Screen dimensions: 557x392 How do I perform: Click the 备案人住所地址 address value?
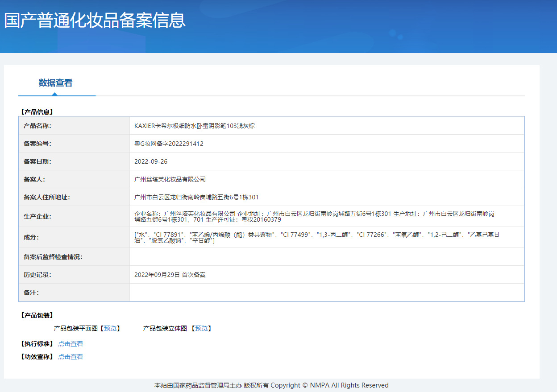pos(196,197)
